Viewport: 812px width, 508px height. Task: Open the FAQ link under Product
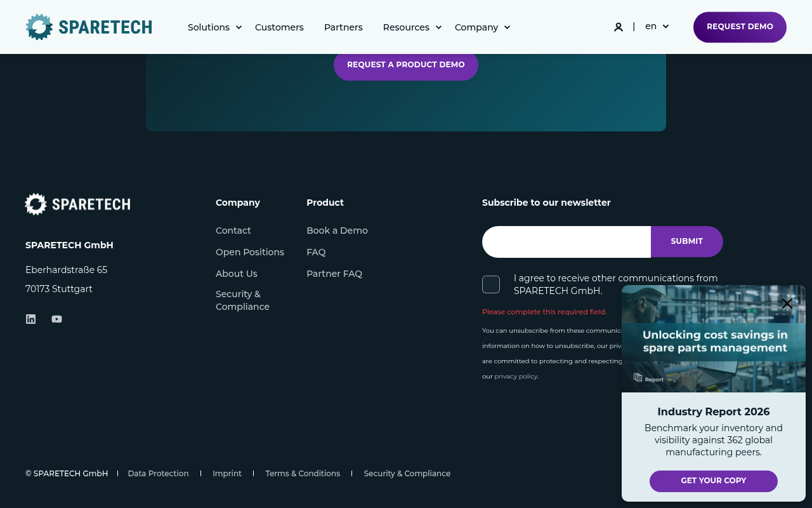tap(316, 252)
